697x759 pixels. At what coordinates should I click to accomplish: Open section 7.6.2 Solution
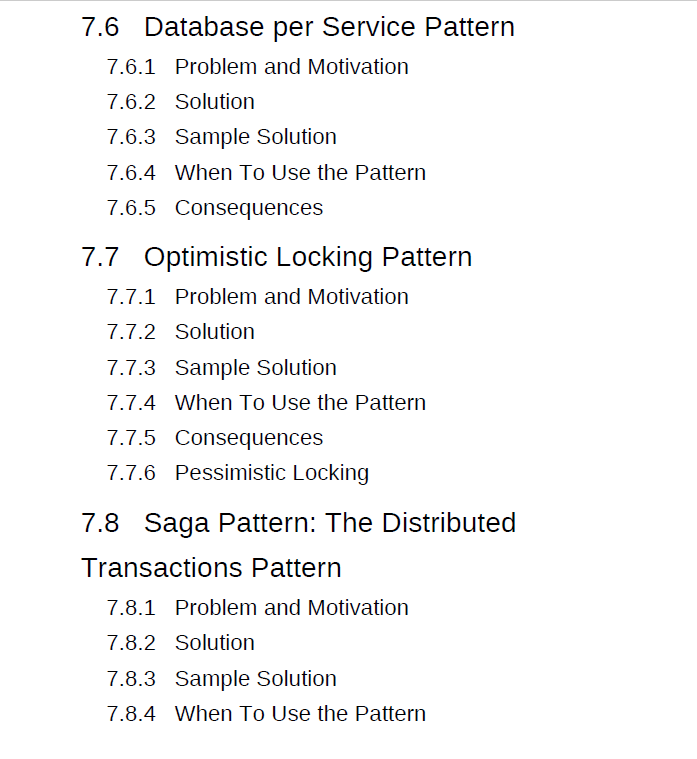point(214,102)
